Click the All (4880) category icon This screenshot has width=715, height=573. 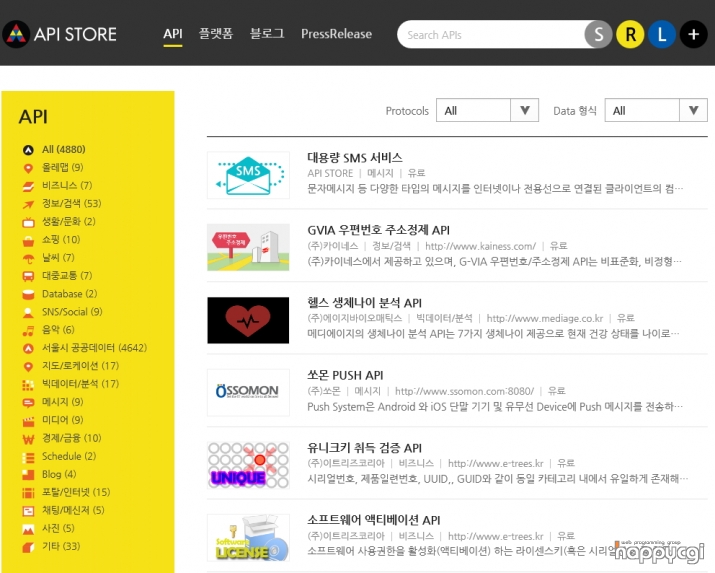tap(28, 150)
